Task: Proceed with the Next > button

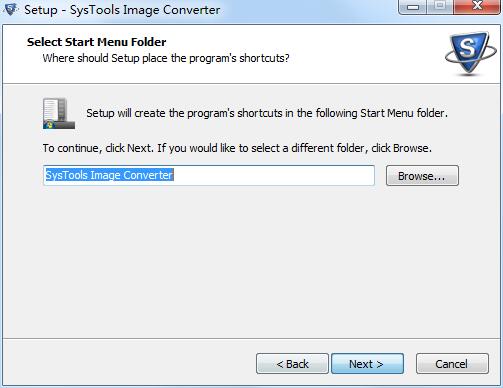Action: (x=367, y=364)
